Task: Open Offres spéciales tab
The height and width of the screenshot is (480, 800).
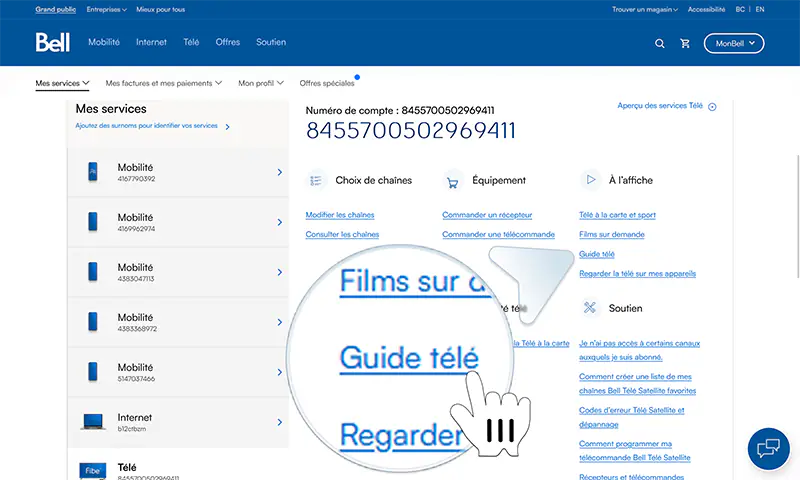Action: pos(327,83)
